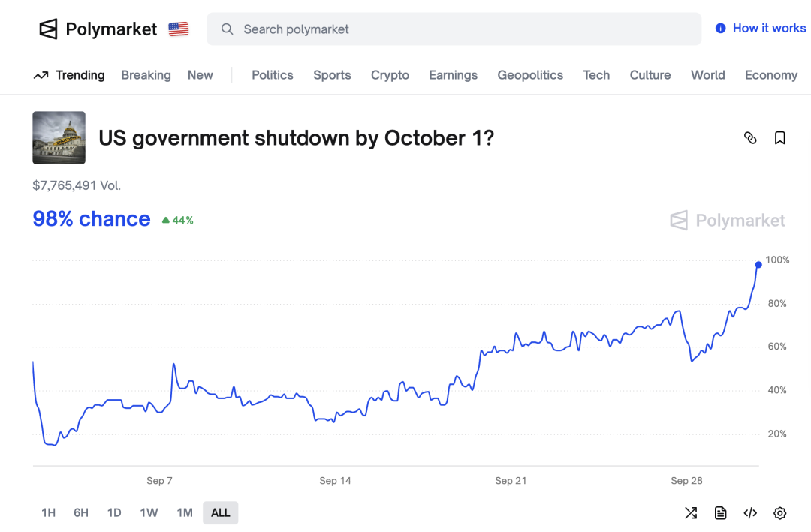Viewport: 811px width, 532px height.
Task: Go to the Crypto category tab
Action: (x=390, y=75)
